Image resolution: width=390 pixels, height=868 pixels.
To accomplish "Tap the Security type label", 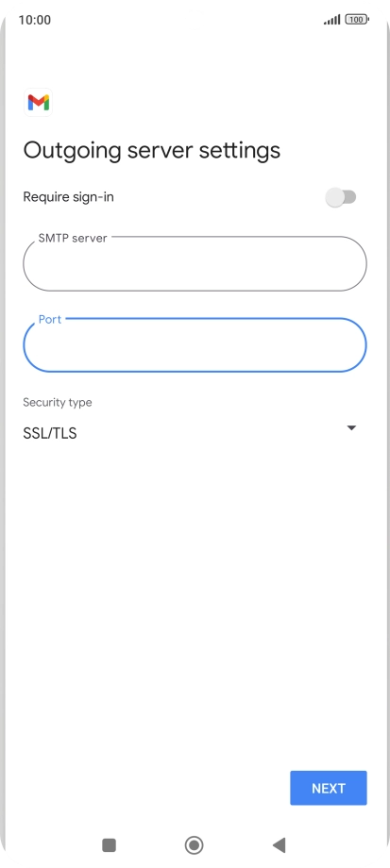I will 58,403.
